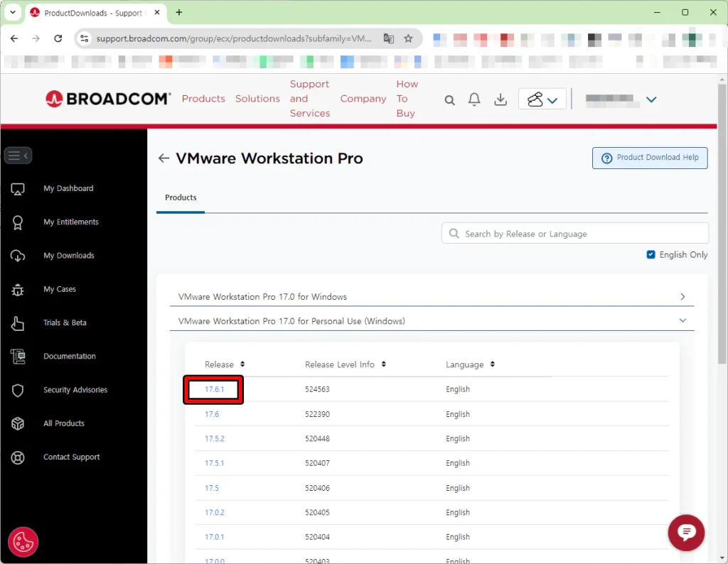Go to My Cases bug icon
The width and height of the screenshot is (728, 564).
tap(18, 290)
